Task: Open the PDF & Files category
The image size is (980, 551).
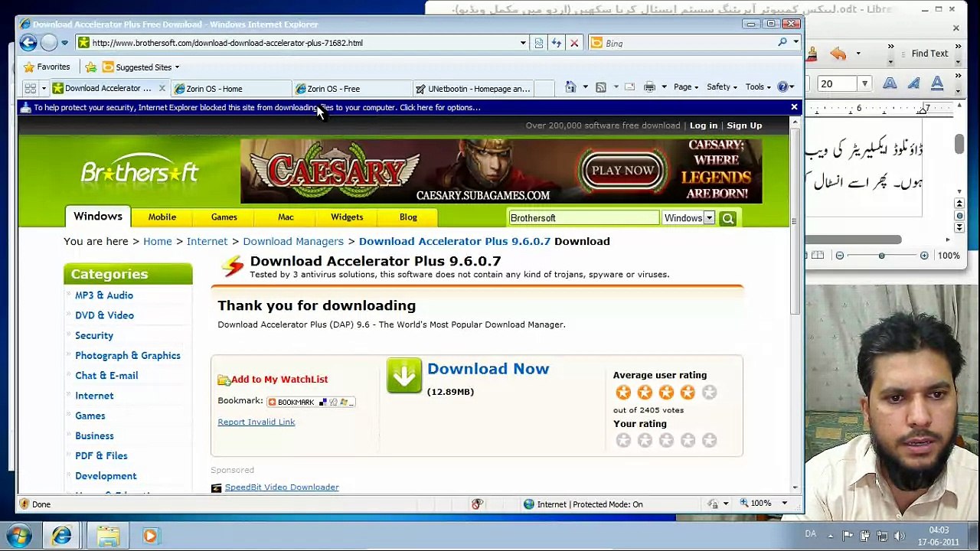Action: pyautogui.click(x=101, y=456)
